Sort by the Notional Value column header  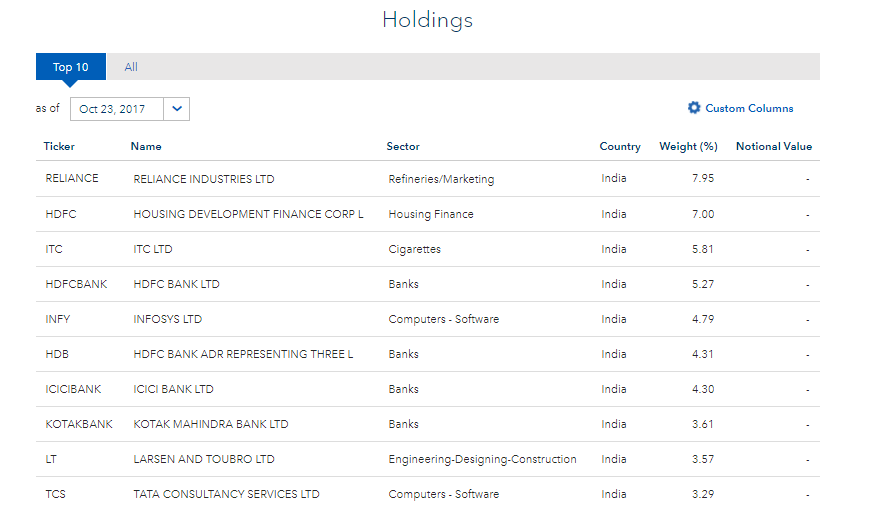click(773, 146)
